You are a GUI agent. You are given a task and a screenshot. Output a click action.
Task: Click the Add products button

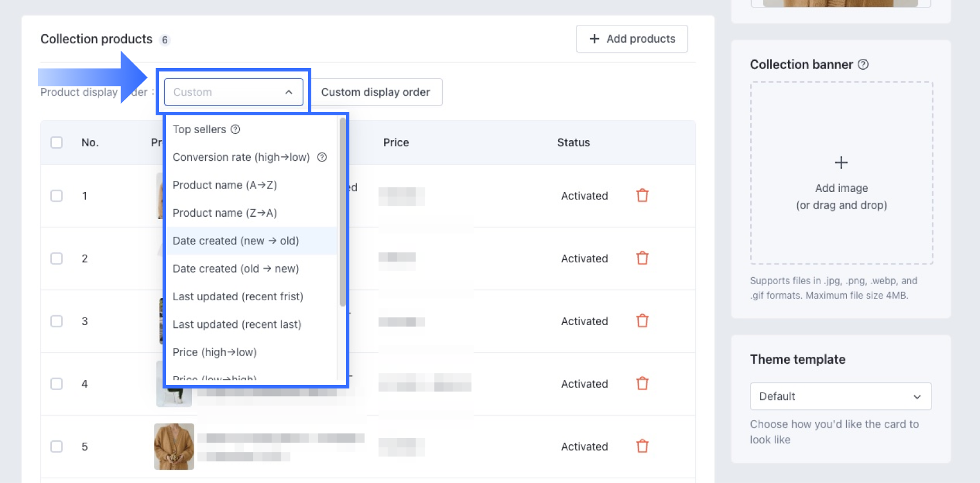pyautogui.click(x=632, y=39)
